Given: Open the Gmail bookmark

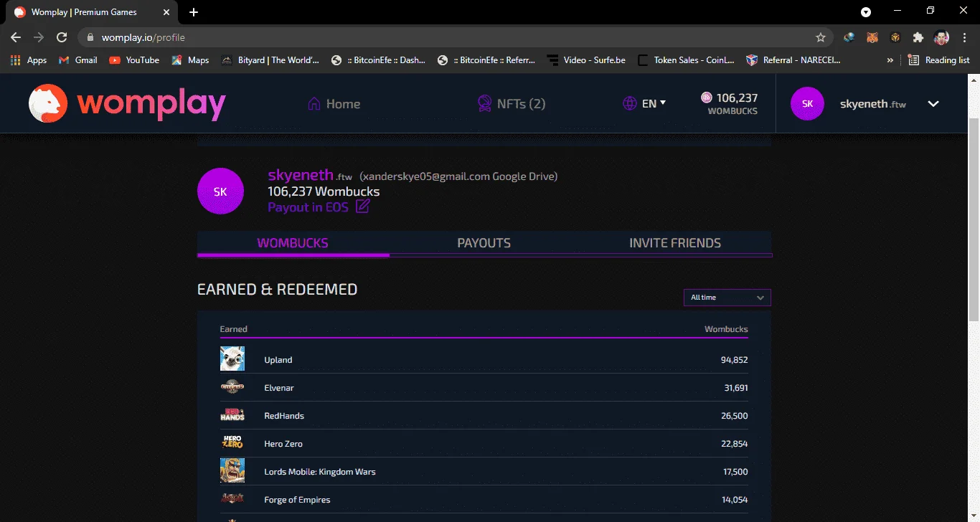Looking at the screenshot, I should [x=77, y=60].
